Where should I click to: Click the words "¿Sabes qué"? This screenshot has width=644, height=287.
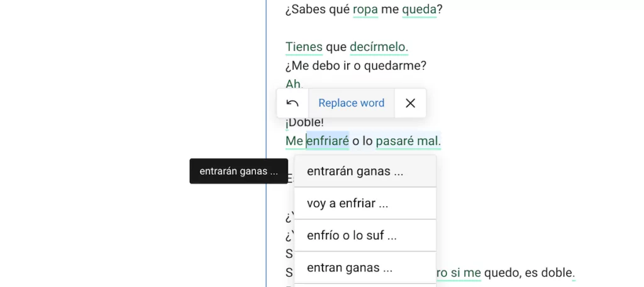318,9
